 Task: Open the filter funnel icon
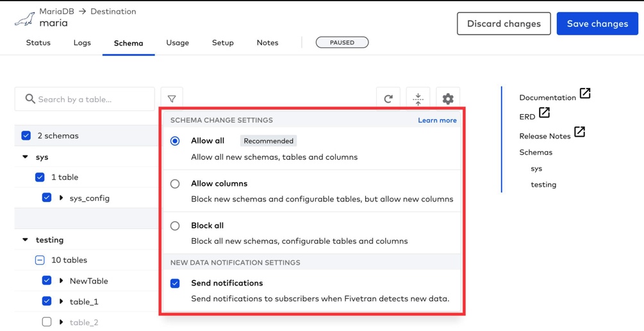172,99
